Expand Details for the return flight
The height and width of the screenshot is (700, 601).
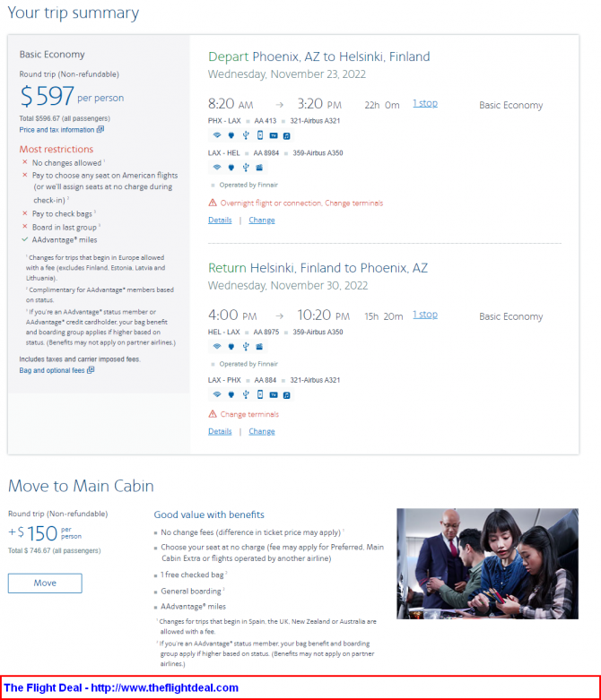pos(220,432)
